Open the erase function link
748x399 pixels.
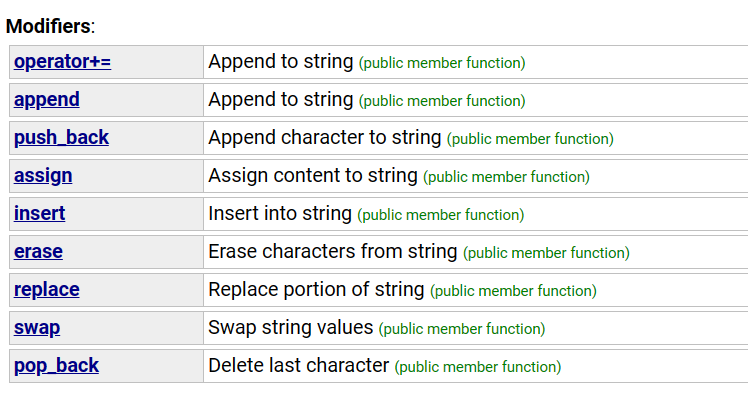coord(38,252)
